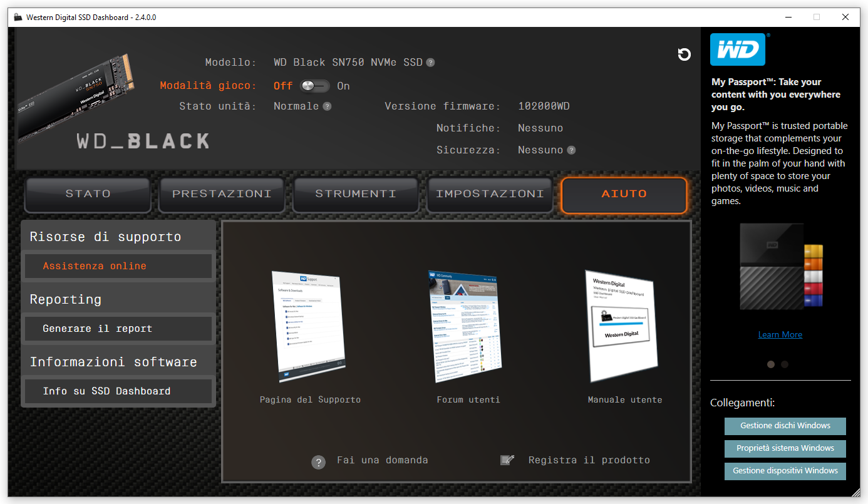Image resolution: width=868 pixels, height=504 pixels.
Task: Open Generare il report
Action: (118, 329)
